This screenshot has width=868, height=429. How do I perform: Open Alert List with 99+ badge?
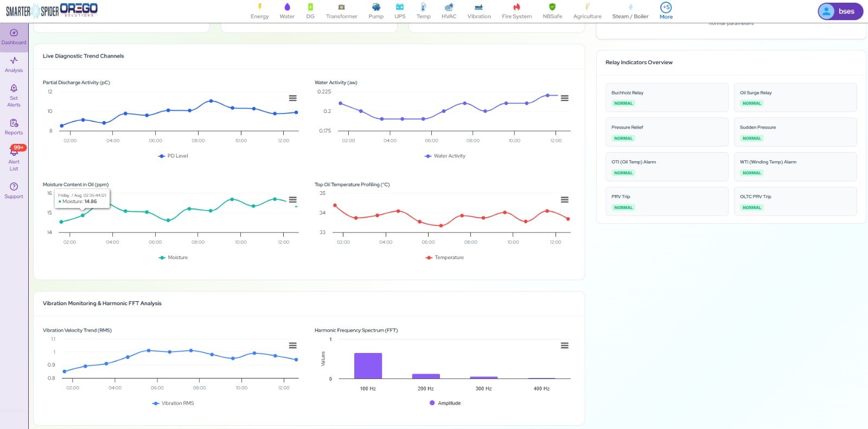[14, 157]
